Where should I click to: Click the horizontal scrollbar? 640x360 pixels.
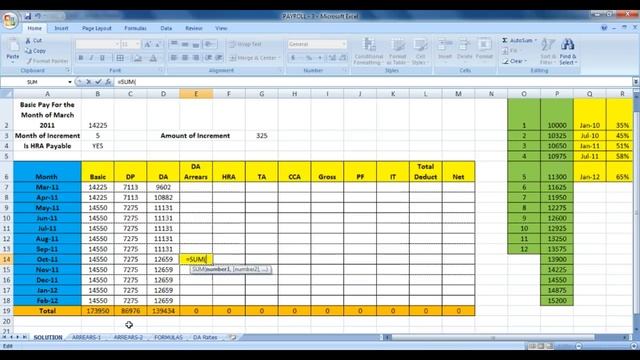[506, 338]
